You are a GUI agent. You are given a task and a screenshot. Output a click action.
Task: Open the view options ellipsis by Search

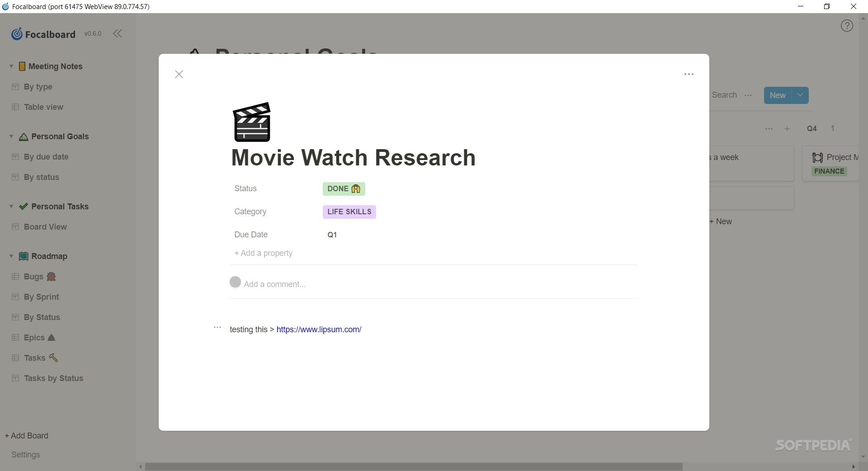(748, 95)
